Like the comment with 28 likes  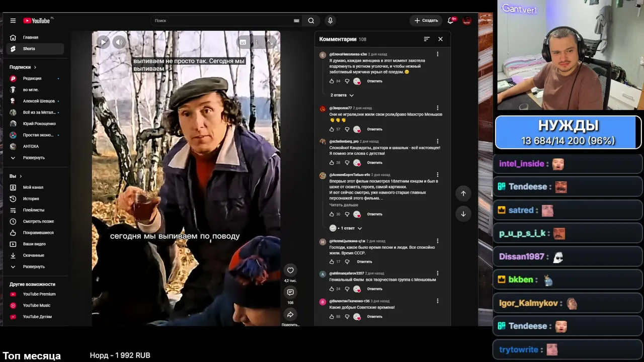[332, 163]
